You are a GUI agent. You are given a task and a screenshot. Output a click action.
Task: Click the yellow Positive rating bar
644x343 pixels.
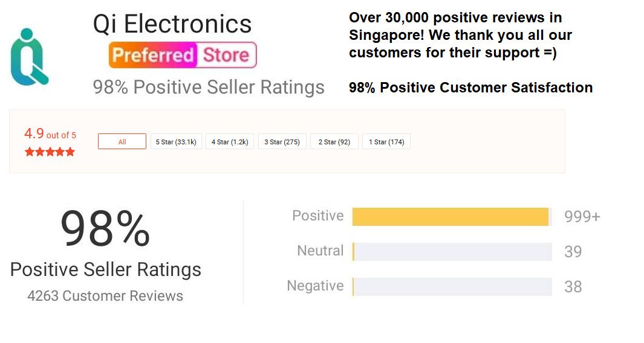click(450, 217)
